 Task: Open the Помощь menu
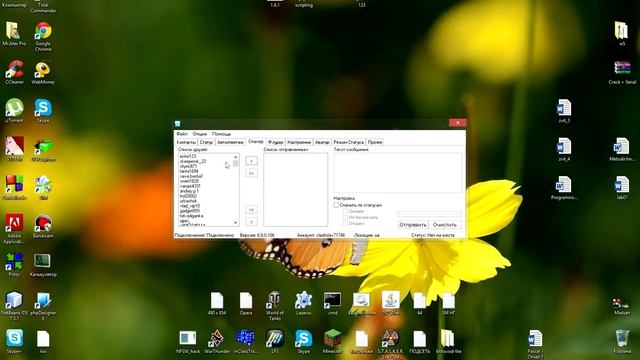221,134
